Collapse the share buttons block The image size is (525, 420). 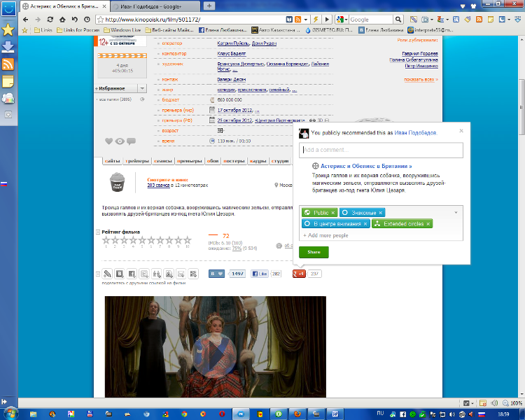point(98,274)
